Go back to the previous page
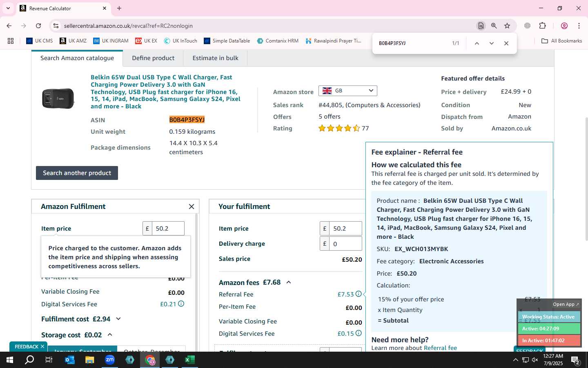The width and height of the screenshot is (588, 368). 9,26
